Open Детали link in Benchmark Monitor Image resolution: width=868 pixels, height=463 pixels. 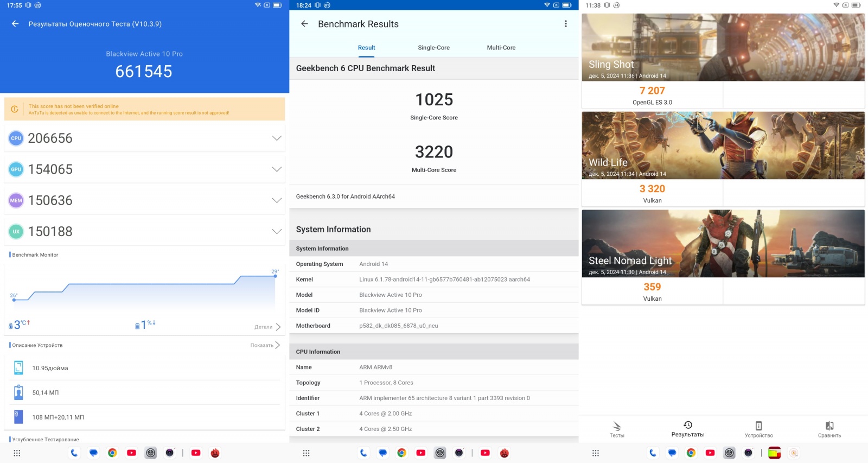tap(267, 327)
